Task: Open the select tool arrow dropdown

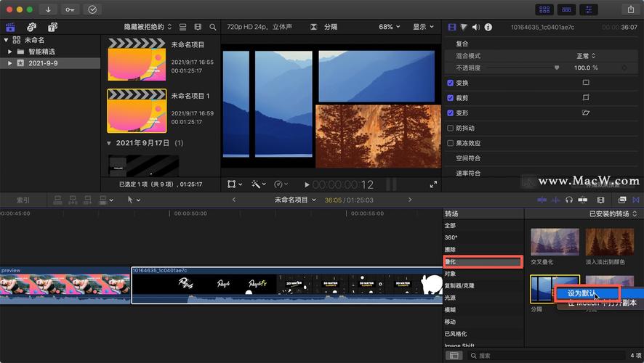Action: coord(134,200)
